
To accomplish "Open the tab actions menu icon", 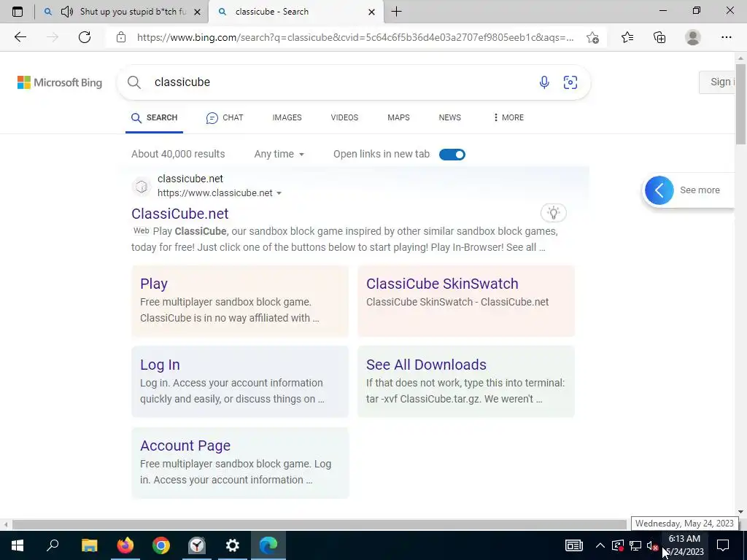I will [x=18, y=12].
